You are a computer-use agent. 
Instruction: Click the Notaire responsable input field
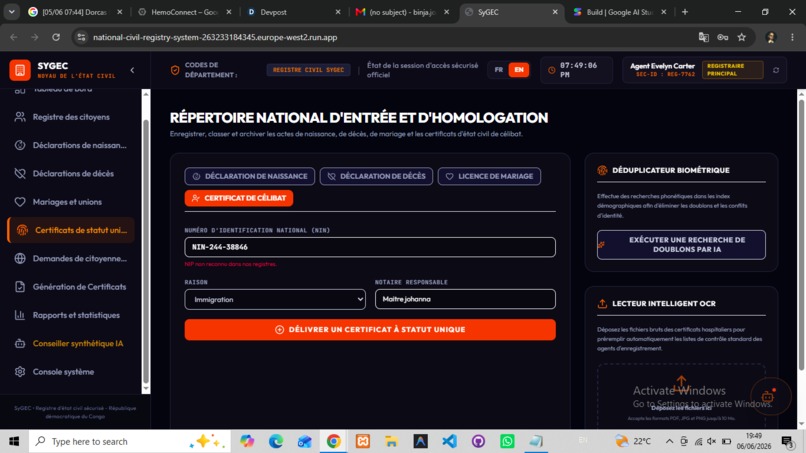[465, 299]
